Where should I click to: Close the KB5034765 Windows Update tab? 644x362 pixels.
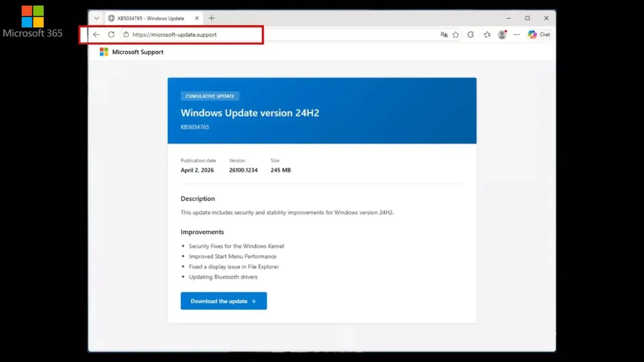coord(197,18)
